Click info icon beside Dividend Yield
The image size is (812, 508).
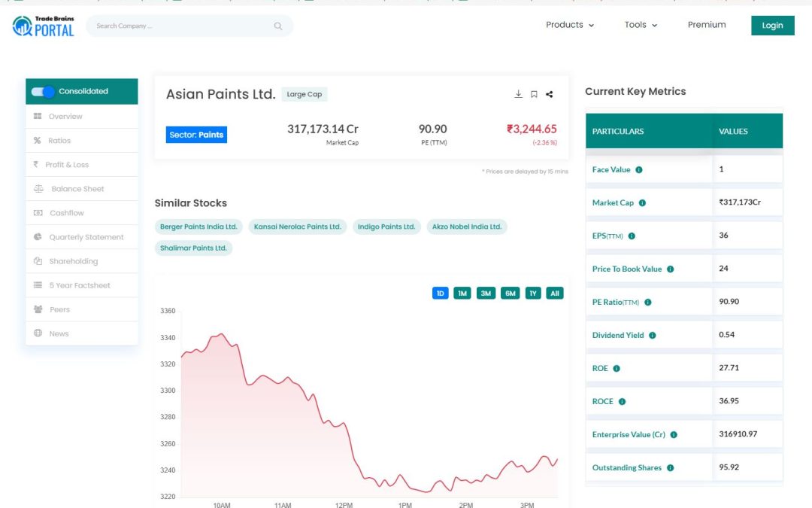(x=653, y=336)
